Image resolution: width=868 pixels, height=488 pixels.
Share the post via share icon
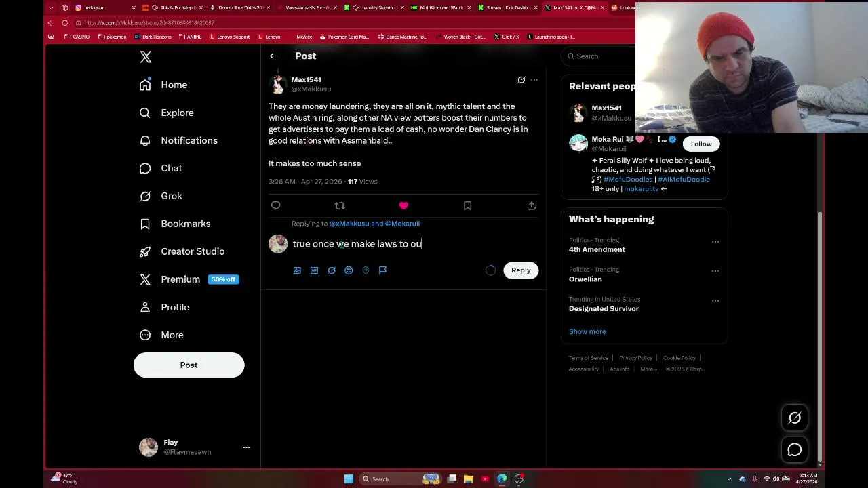coord(532,205)
